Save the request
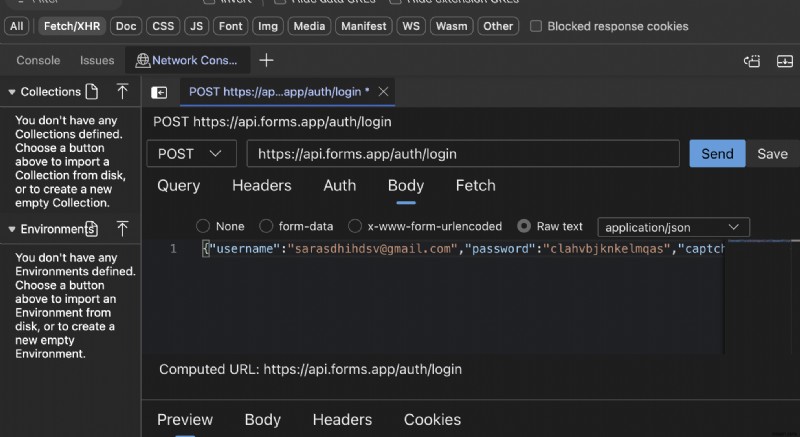This screenshot has width=800, height=437. coord(772,153)
